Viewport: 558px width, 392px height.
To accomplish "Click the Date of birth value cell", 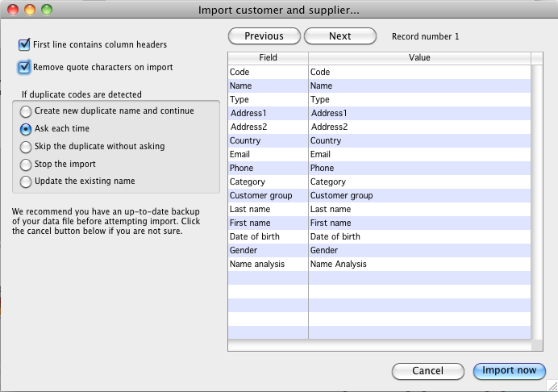I will coord(419,236).
